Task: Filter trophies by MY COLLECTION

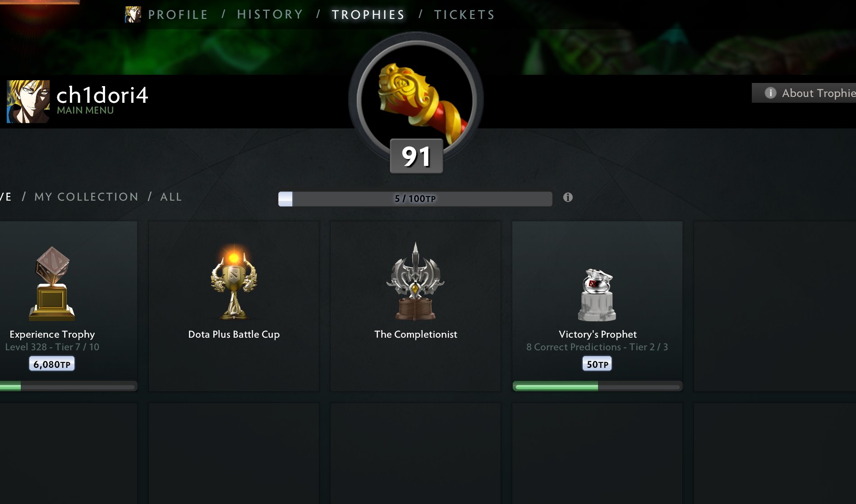Action: [87, 197]
